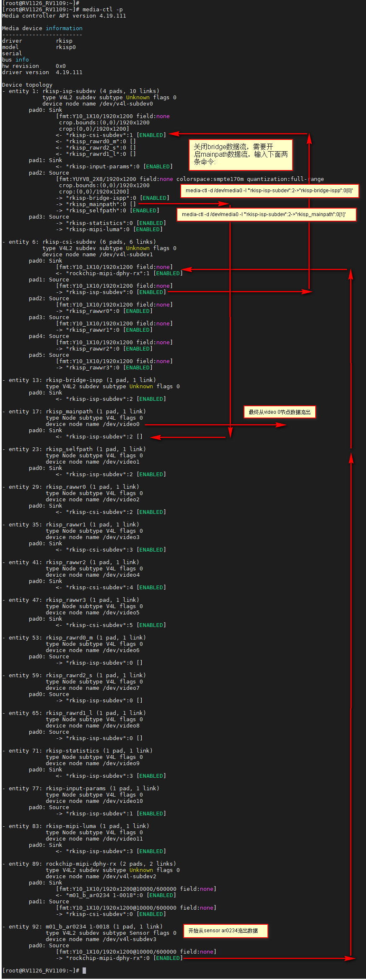The height and width of the screenshot is (980, 366).
Task: Click '"rkisp_rawwr1":0 [ENABLED]' under pad3
Action: [104, 330]
